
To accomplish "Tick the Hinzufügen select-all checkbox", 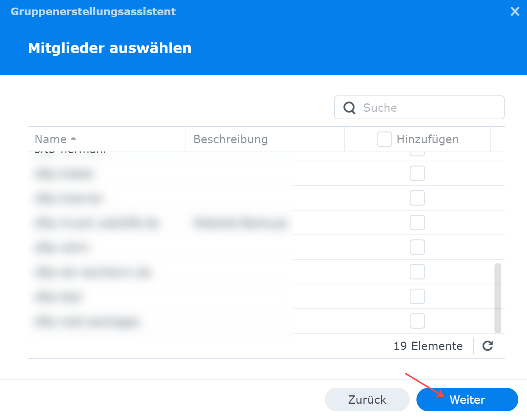I will click(x=384, y=139).
